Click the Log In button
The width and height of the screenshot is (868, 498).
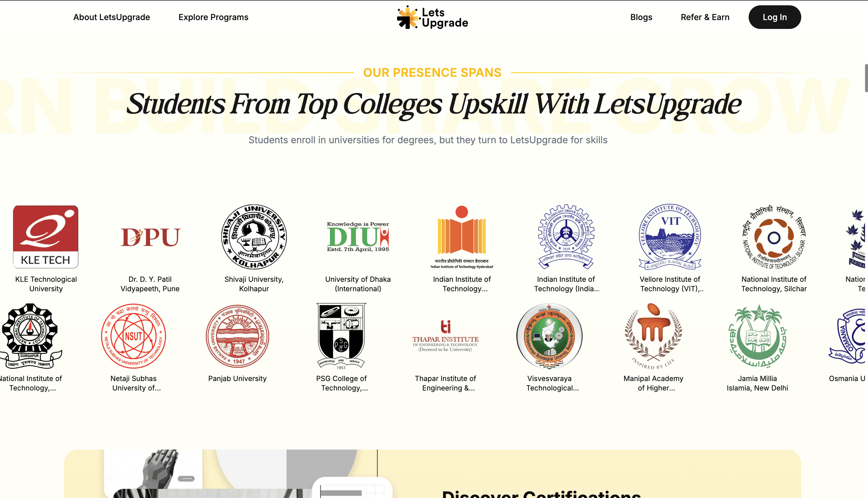tap(775, 17)
